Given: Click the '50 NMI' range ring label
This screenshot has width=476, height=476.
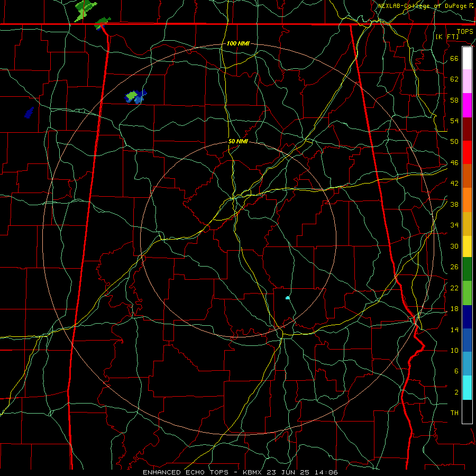Looking at the screenshot, I should [x=238, y=141].
